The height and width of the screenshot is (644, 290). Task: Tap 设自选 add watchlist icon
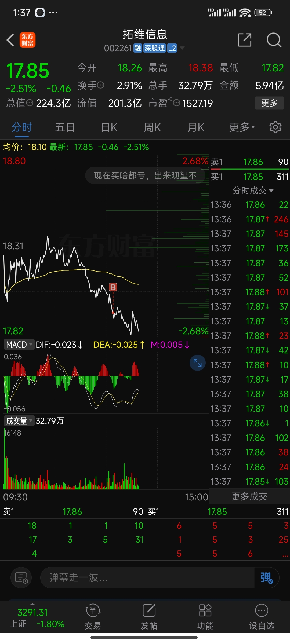pos(262,617)
